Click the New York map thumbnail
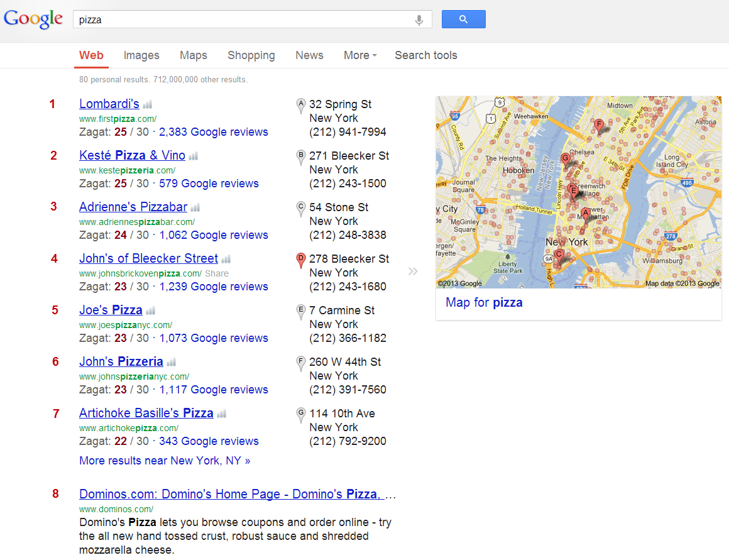Screen dimensions: 729x560 pyautogui.click(x=578, y=192)
